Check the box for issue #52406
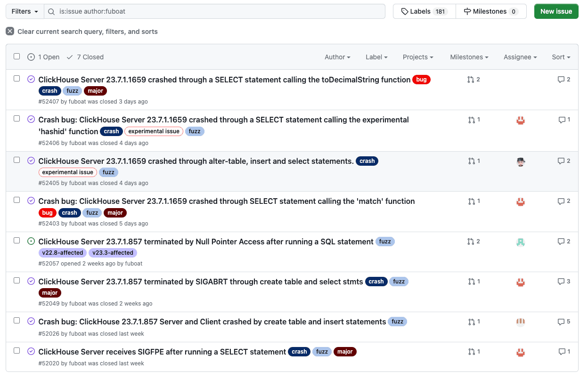The image size is (588, 379). (16, 119)
